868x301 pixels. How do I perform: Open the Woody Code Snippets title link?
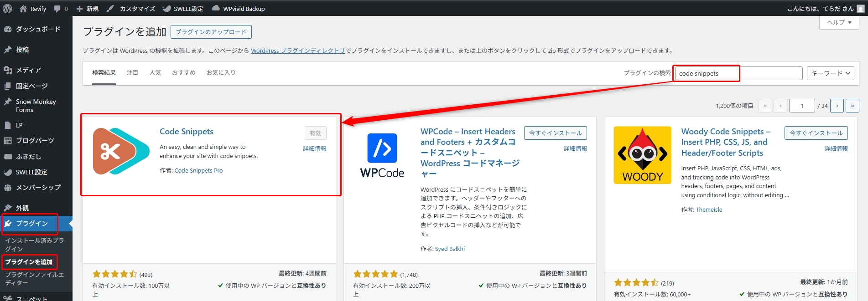point(726,142)
